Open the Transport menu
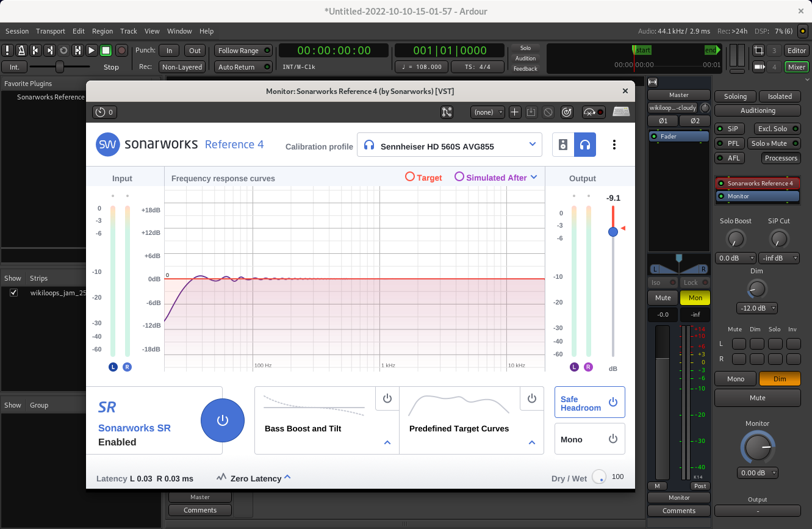The height and width of the screenshot is (529, 812). click(x=51, y=31)
